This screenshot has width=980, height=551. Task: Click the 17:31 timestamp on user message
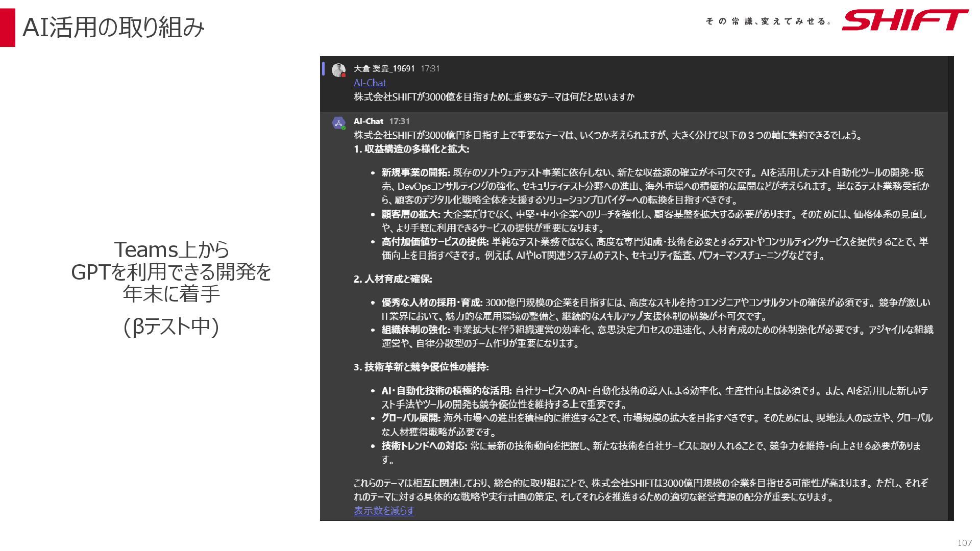430,68
